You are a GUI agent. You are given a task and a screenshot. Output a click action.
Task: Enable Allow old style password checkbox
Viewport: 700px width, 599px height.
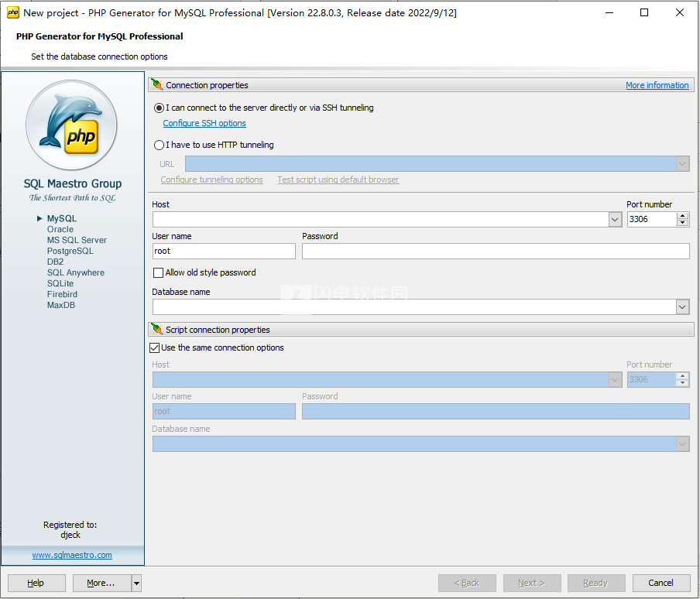tap(158, 272)
